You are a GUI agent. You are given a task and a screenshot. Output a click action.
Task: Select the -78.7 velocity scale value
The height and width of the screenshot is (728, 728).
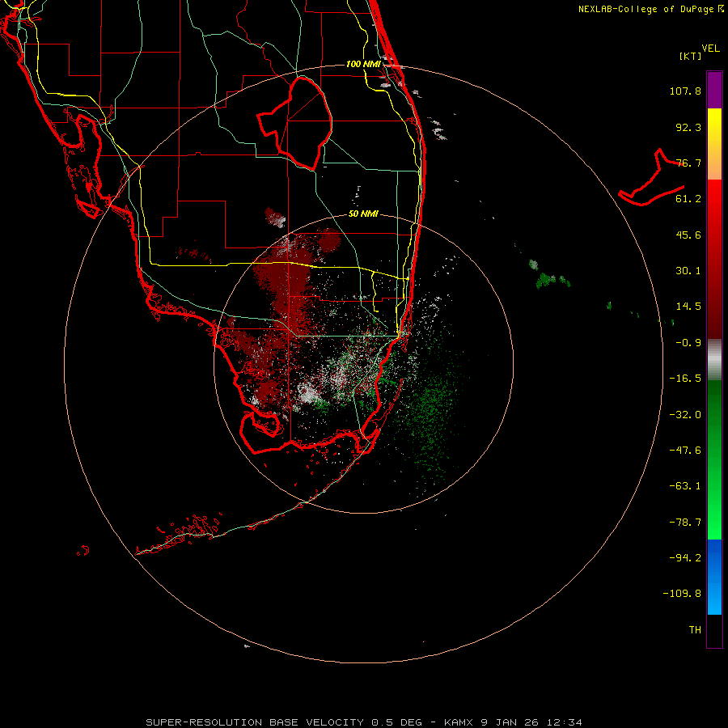point(685,523)
